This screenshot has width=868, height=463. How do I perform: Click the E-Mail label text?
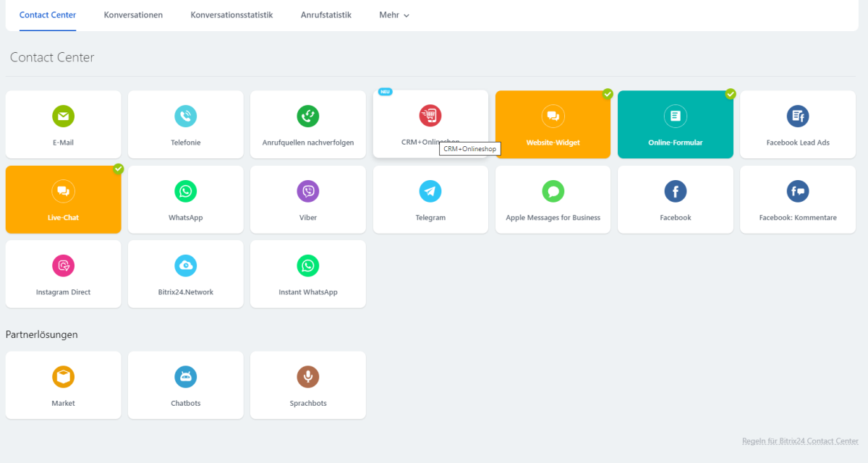(63, 143)
